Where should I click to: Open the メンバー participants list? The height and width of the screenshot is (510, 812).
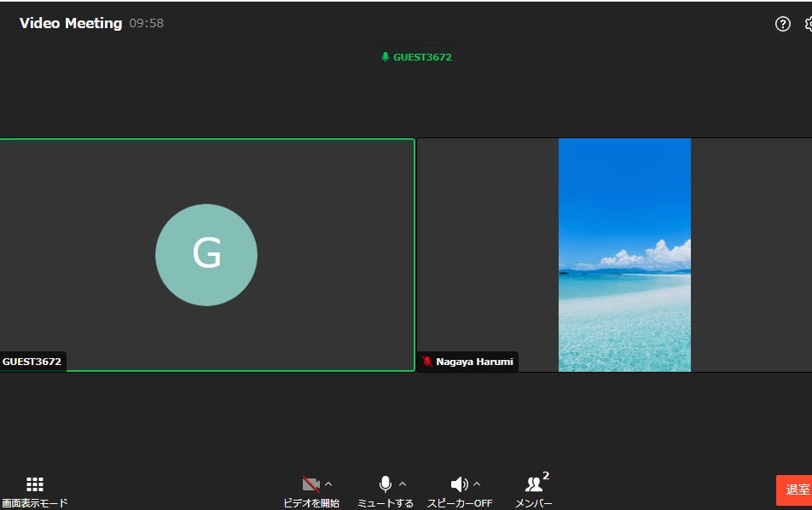534,486
